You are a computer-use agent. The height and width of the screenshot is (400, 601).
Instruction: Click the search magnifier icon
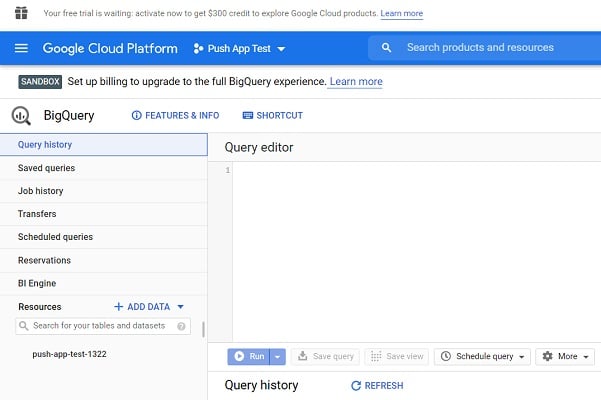pyautogui.click(x=386, y=48)
